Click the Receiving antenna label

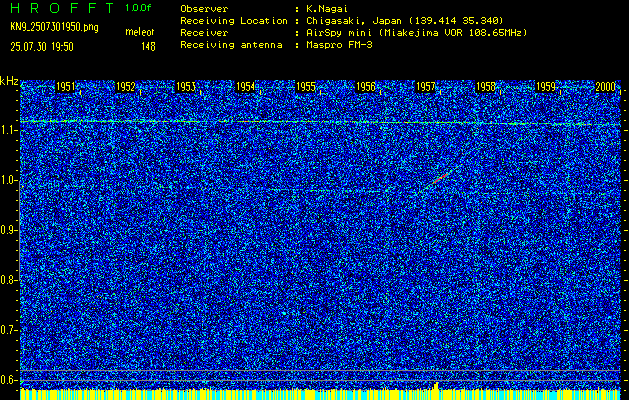231,45
